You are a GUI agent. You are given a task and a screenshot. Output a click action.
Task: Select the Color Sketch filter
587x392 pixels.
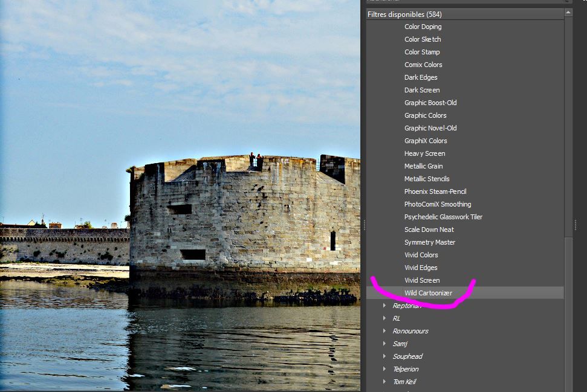click(423, 39)
